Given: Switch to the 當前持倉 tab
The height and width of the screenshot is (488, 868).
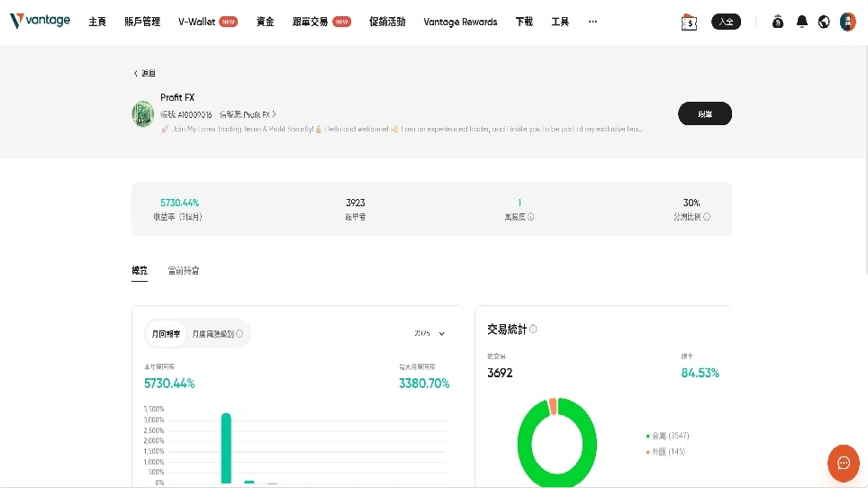Looking at the screenshot, I should (183, 270).
